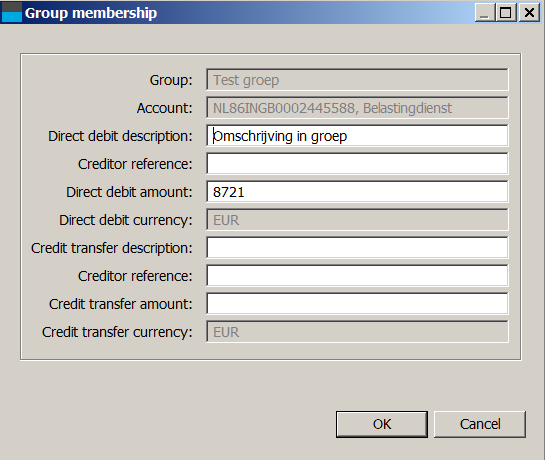Image resolution: width=545 pixels, height=460 pixels.
Task: Close the Group membership dialog
Action: click(529, 13)
